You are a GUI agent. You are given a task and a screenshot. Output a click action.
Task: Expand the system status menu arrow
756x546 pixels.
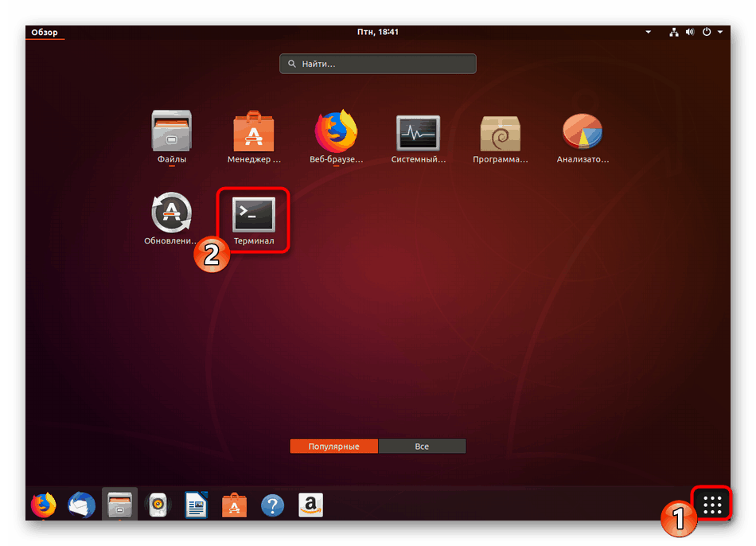(719, 32)
